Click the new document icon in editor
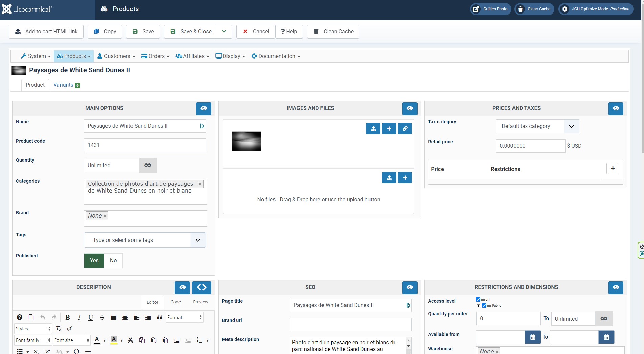 point(31,317)
